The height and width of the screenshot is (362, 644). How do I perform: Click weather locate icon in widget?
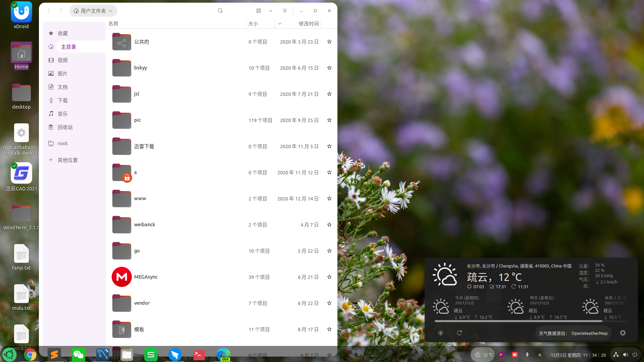pos(440,333)
